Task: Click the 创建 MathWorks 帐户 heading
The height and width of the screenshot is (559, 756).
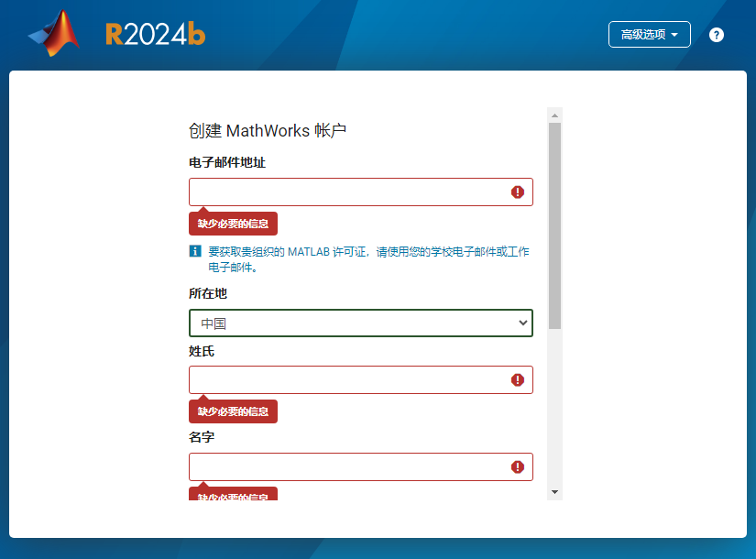Action: (268, 131)
